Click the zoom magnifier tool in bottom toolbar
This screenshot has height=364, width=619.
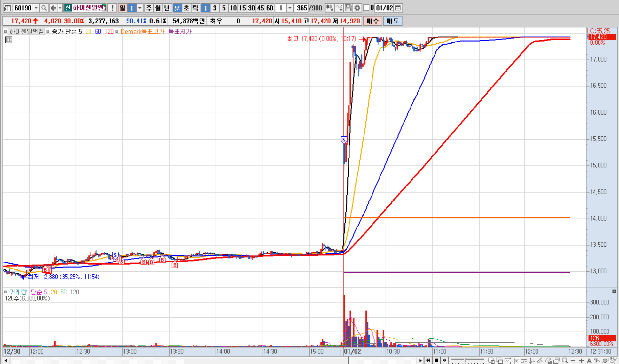tap(565, 360)
